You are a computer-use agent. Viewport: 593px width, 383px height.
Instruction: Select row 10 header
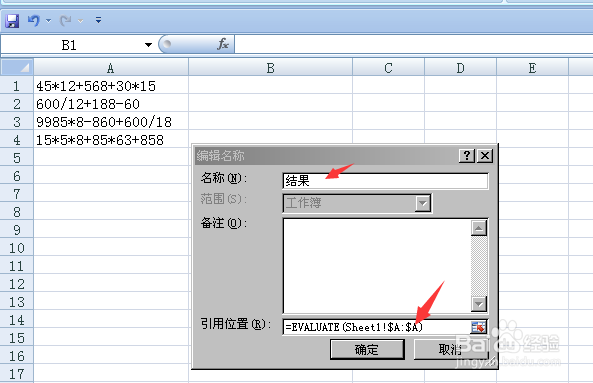point(17,248)
